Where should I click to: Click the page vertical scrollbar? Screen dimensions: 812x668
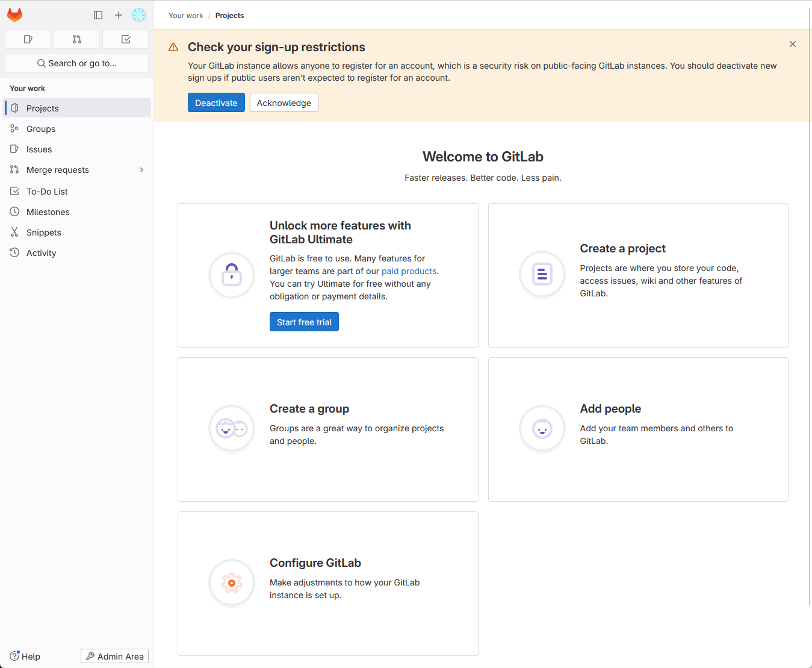[810, 307]
